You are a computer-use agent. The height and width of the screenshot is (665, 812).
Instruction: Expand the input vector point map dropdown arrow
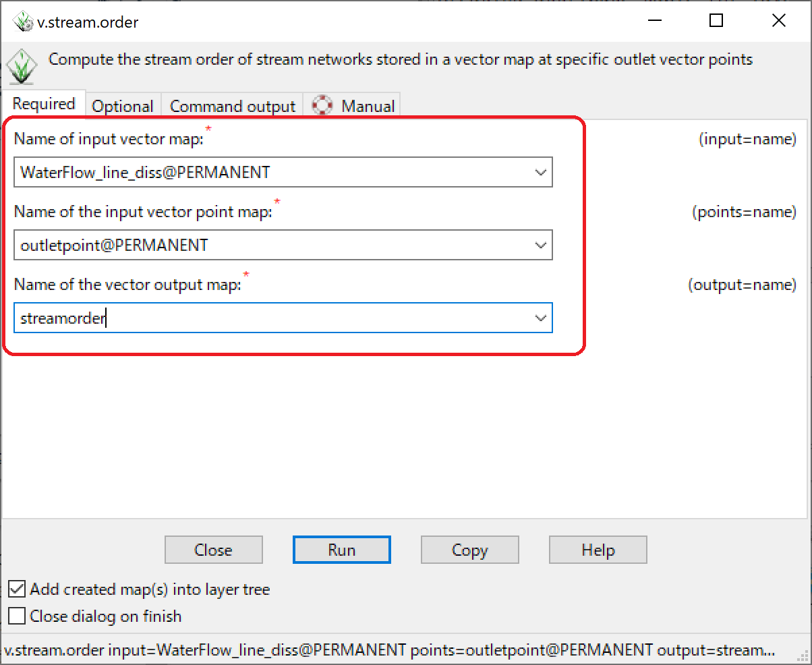coord(540,245)
